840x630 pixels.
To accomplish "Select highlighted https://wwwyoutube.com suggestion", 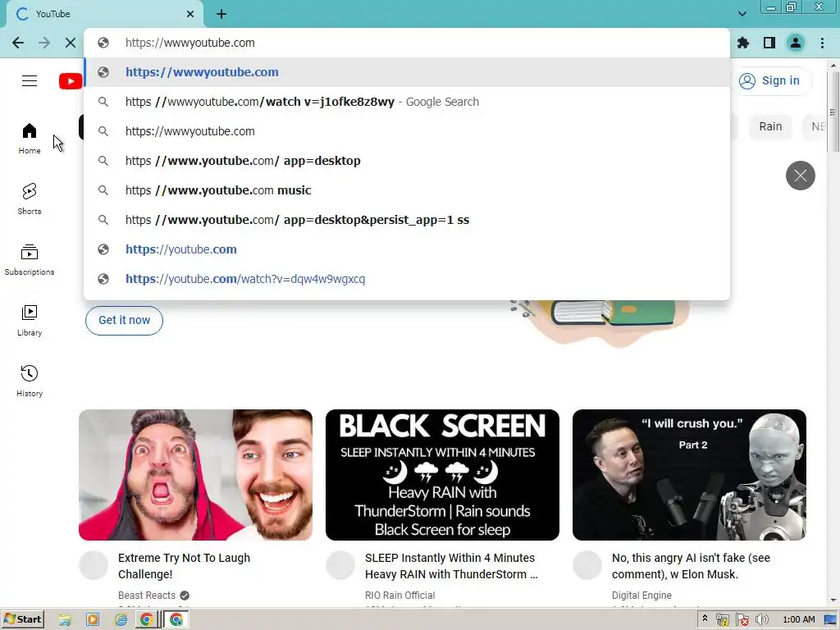I will [x=407, y=72].
